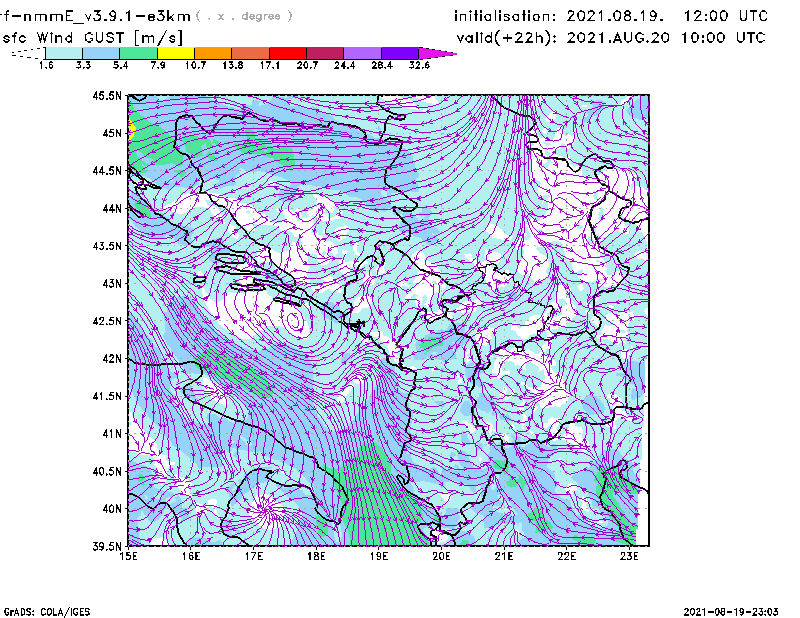The height and width of the screenshot is (618, 800).
Task: Click the 17E longitude label
Action: (254, 556)
